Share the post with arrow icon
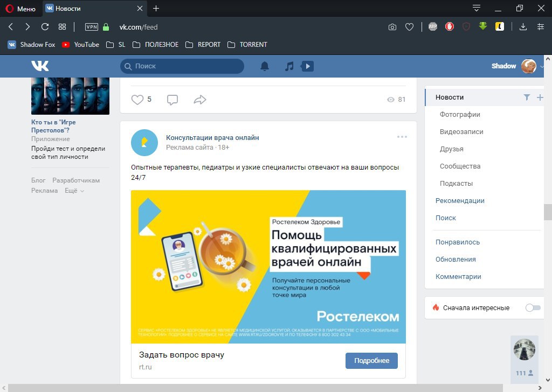Image resolution: width=552 pixels, height=392 pixels. click(200, 100)
